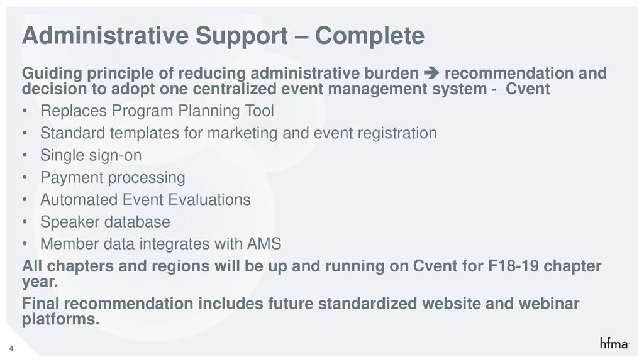Click the Guiding principle heading text

(314, 81)
